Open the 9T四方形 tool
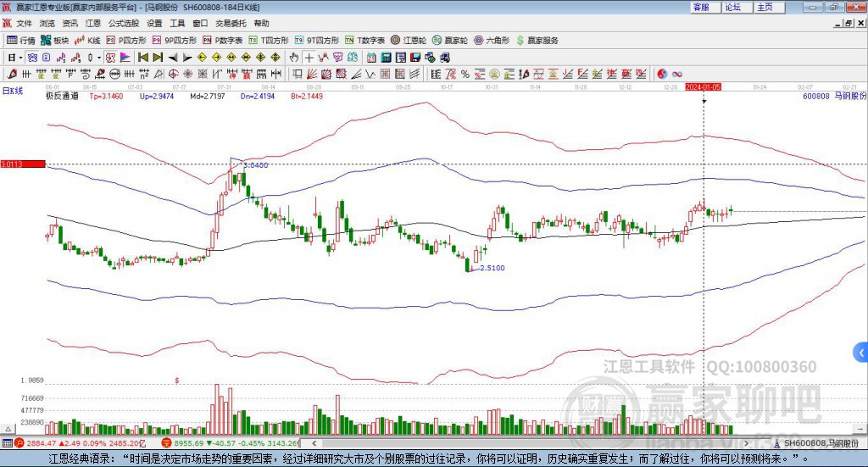This screenshot has height=467, width=868. (317, 41)
